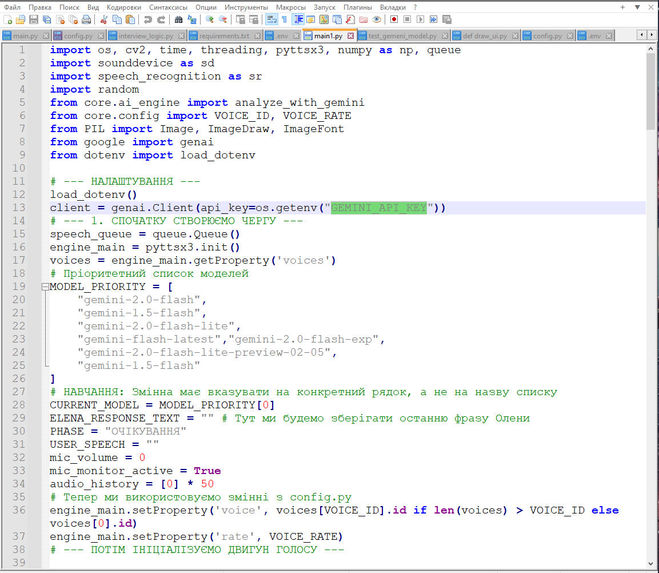The width and height of the screenshot is (659, 573).
Task: Open the Define your language icon
Action: [x=311, y=20]
